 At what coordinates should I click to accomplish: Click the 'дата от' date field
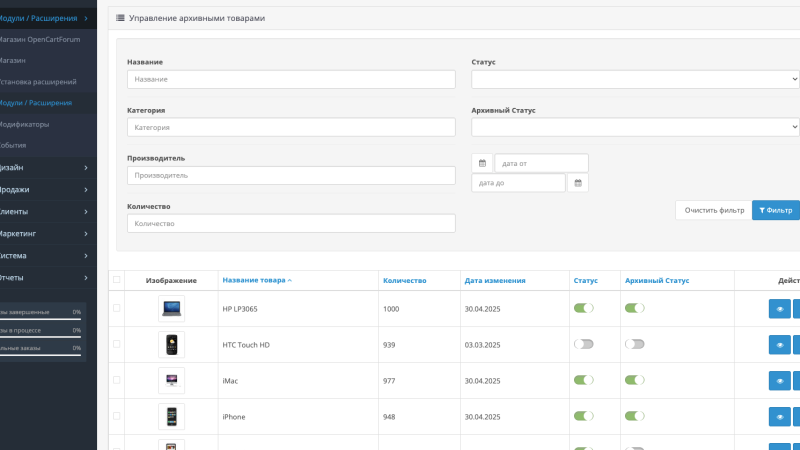541,163
